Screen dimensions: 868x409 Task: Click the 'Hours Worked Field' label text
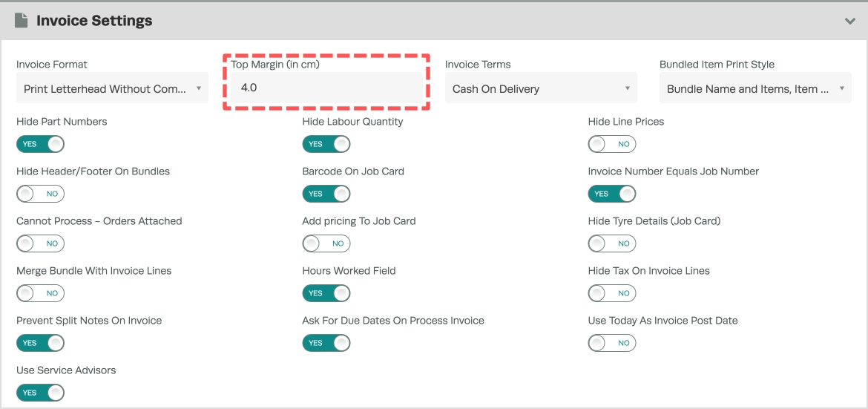tap(349, 271)
